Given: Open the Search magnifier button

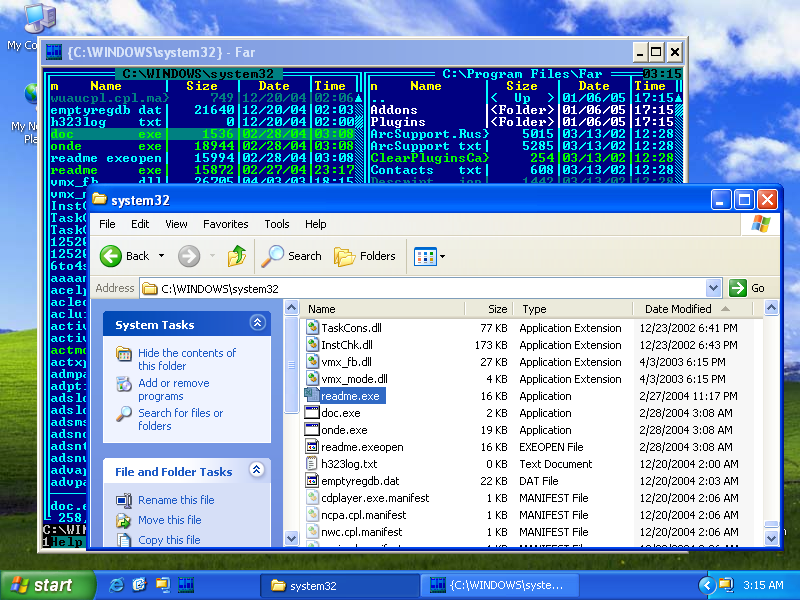Looking at the screenshot, I should coord(291,256).
